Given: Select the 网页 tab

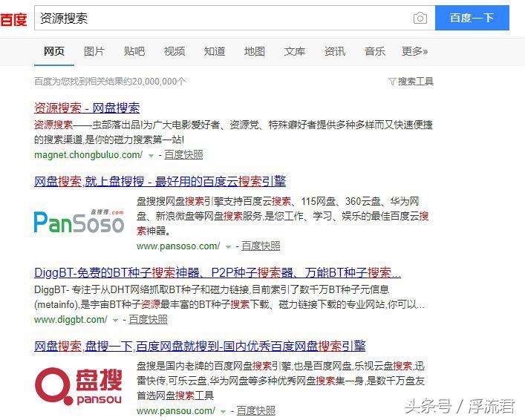Looking at the screenshot, I should click(x=54, y=51).
